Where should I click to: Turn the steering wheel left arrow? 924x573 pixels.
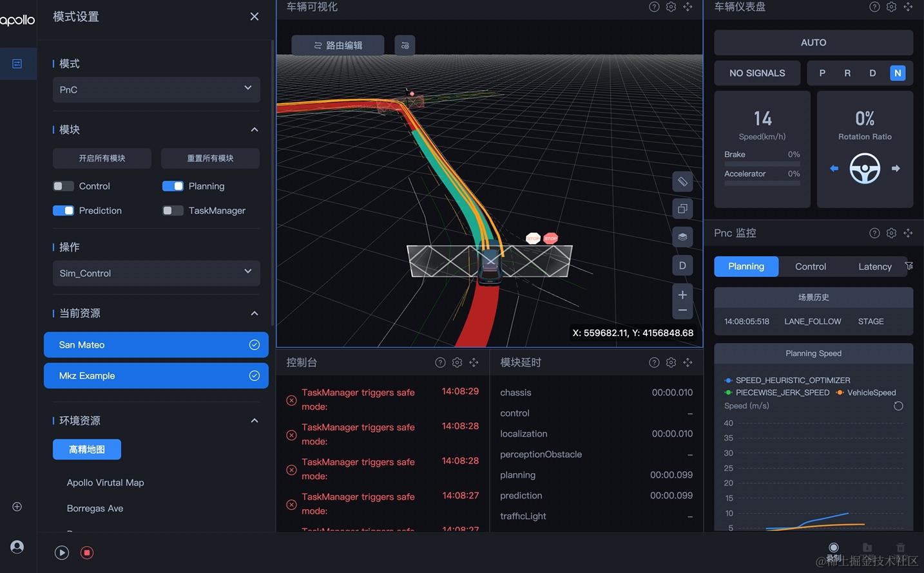pos(834,168)
